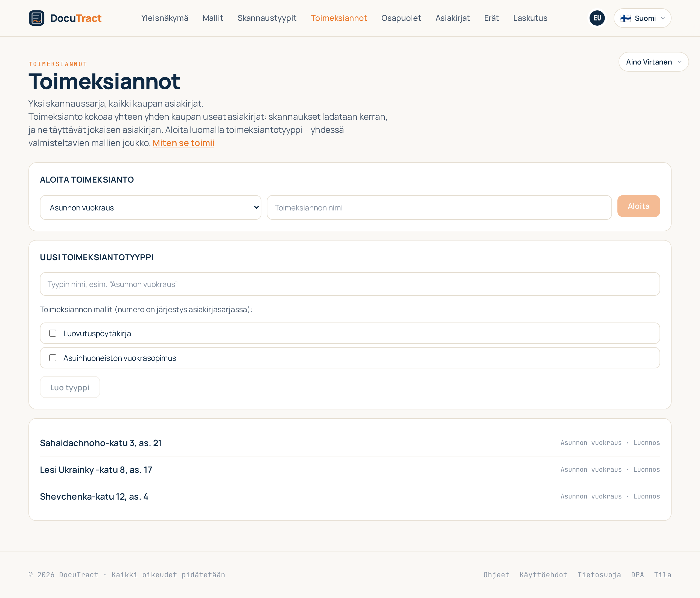Click the Finnish flag icon

(625, 18)
